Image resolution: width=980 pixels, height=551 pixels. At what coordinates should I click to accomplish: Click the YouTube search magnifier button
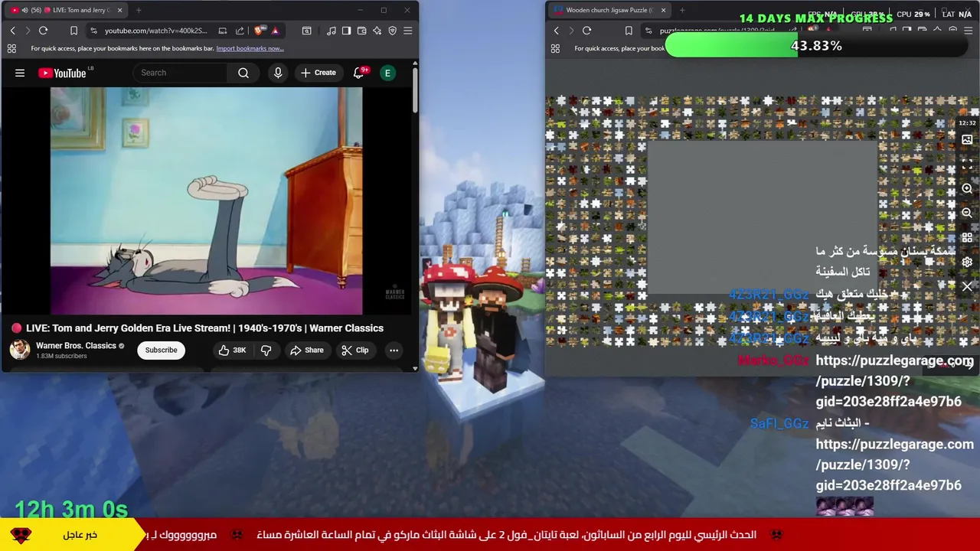[x=243, y=73]
